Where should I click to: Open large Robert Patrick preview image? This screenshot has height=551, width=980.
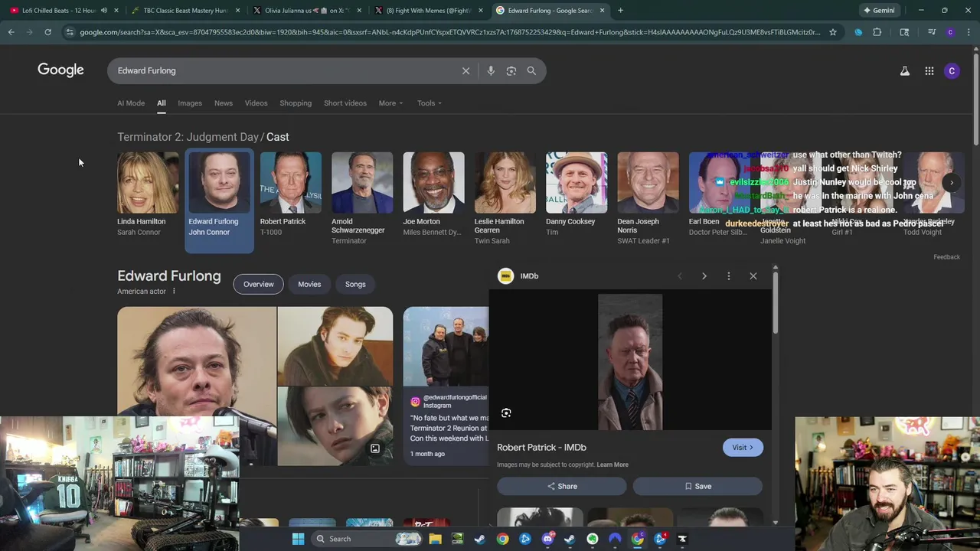(630, 362)
